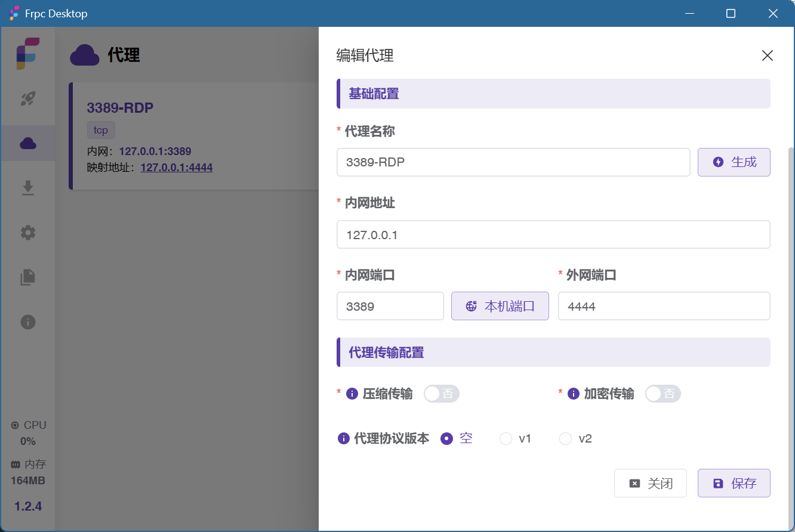Viewport: 795px width, 532px height.
Task: Open the About info icon in sidebar
Action: click(x=28, y=322)
